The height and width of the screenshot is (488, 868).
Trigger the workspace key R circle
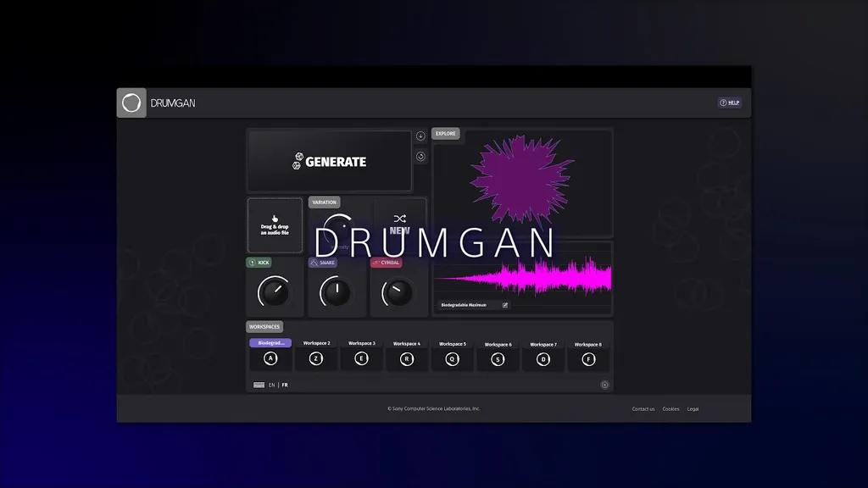407,359
